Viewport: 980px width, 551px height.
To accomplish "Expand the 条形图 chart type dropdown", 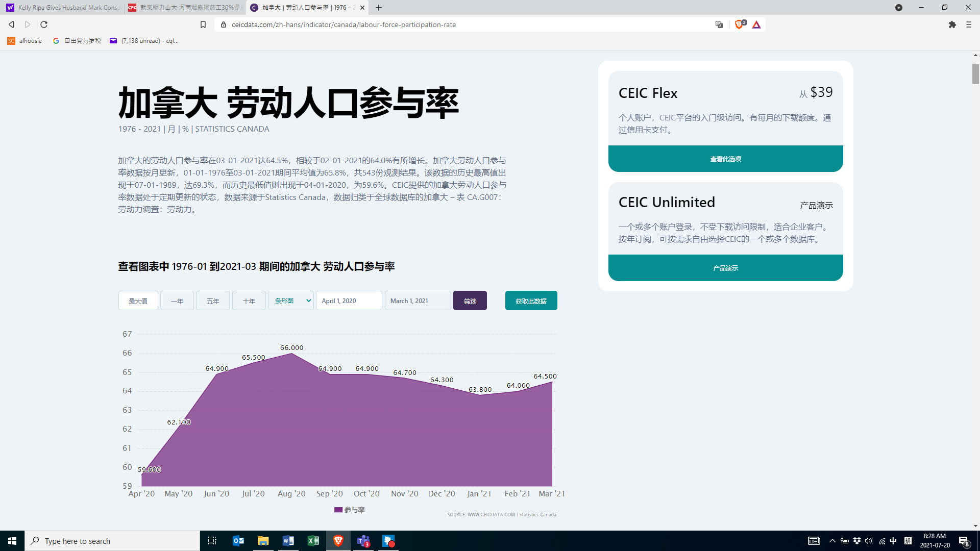I will tap(291, 301).
